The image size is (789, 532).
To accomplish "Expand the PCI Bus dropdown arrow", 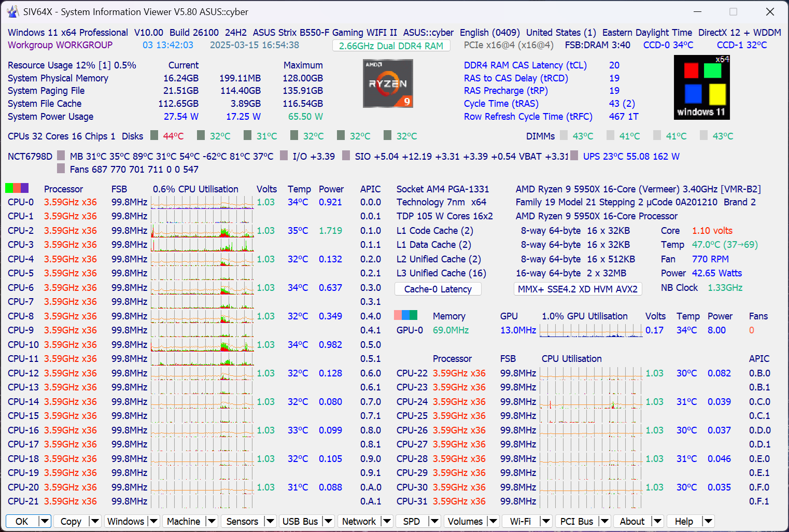I will pyautogui.click(x=604, y=521).
